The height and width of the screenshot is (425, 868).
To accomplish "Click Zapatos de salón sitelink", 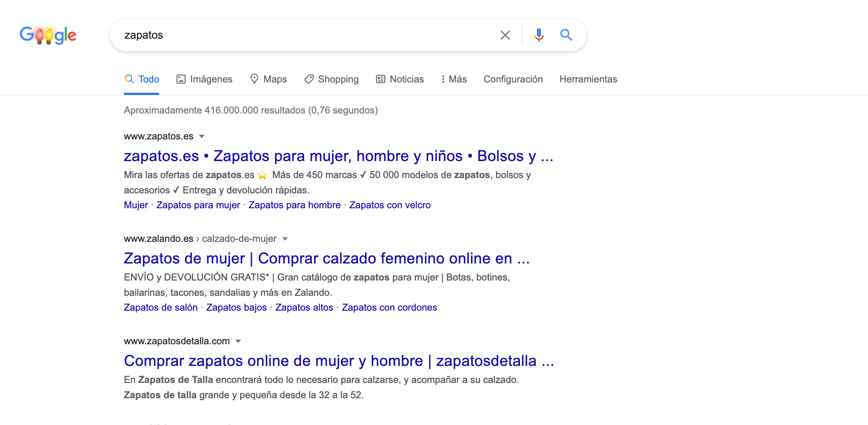I will tap(161, 307).
